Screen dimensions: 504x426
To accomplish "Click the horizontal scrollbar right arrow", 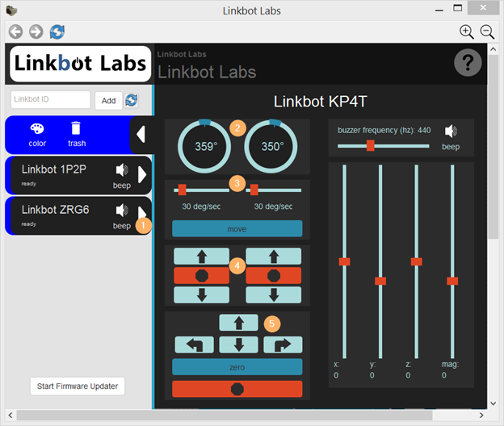I will click(x=481, y=416).
